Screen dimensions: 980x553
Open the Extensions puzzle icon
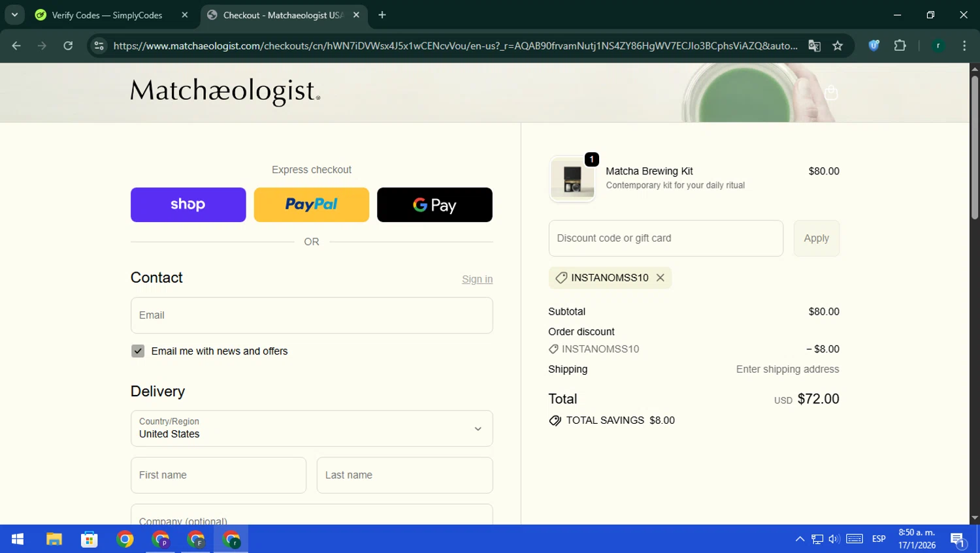[900, 46]
